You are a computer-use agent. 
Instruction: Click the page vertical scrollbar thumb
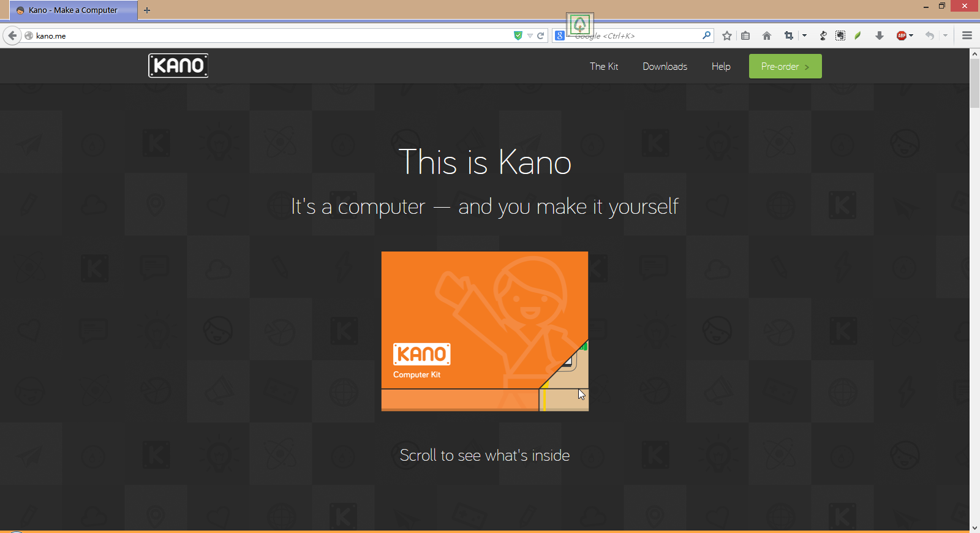(974, 83)
